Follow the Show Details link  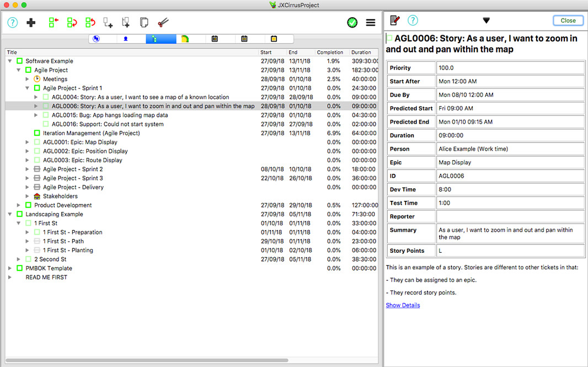[x=403, y=305]
